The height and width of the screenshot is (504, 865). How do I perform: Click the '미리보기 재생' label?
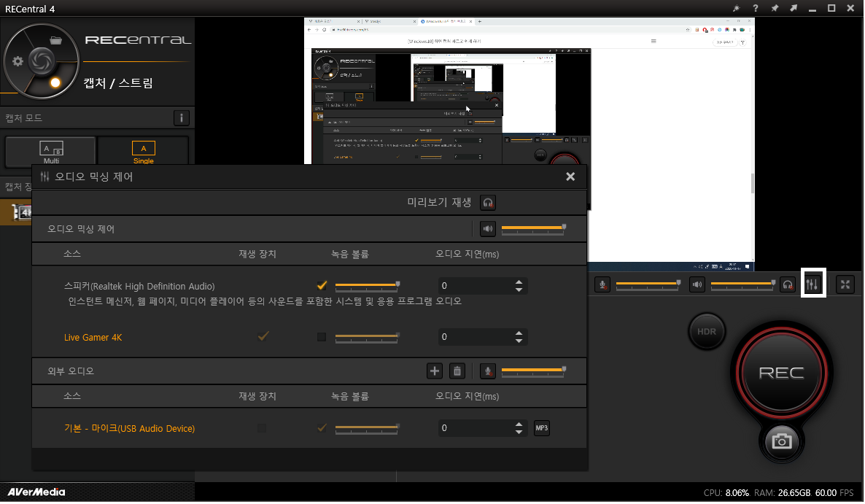pyautogui.click(x=439, y=202)
